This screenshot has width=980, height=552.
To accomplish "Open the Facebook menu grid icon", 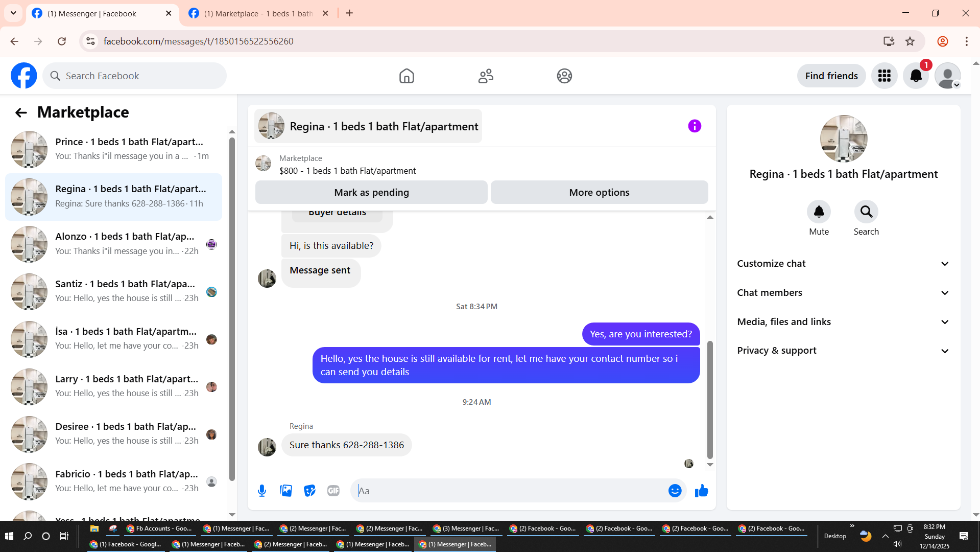I will coord(885,76).
